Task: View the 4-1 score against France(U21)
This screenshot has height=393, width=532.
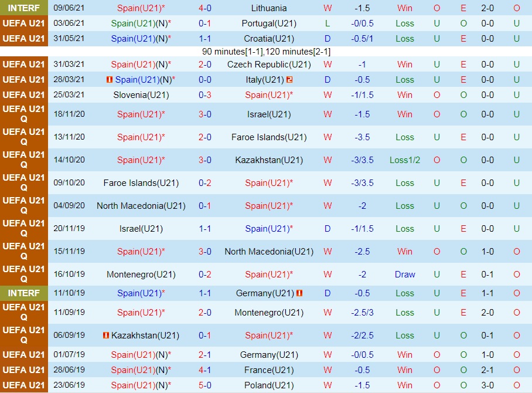Action: 204,370
